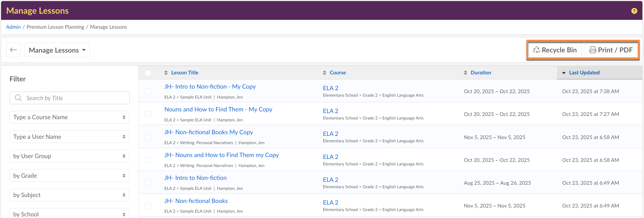The height and width of the screenshot is (218, 644).
Task: Open ELA 2 course link for JH- Non-fictional Books
Action: pos(330,202)
